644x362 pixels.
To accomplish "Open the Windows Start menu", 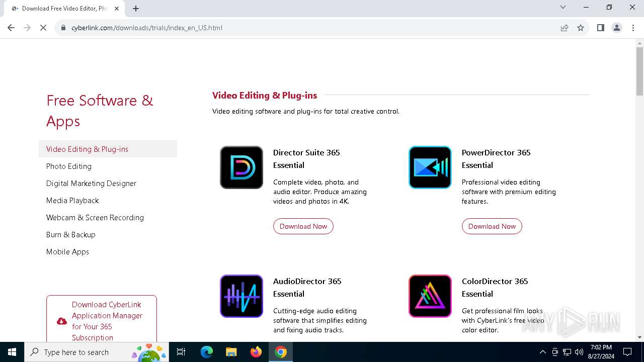I will (x=12, y=352).
